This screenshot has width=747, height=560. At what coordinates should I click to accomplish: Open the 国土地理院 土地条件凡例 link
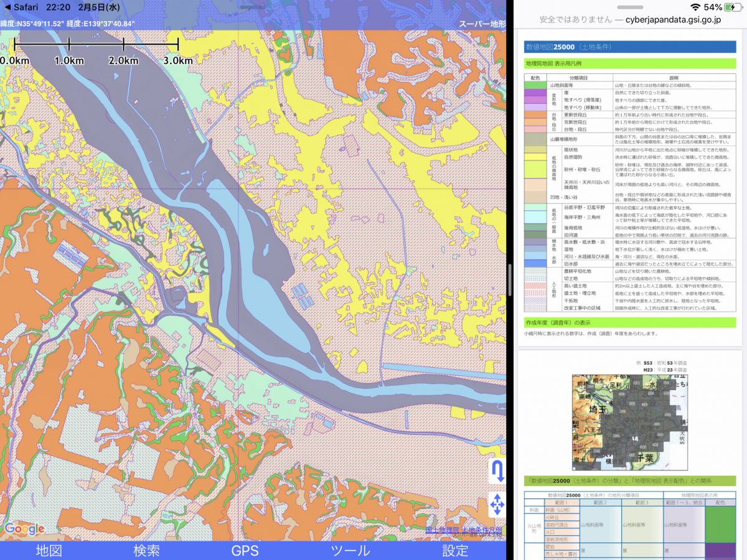(463, 530)
